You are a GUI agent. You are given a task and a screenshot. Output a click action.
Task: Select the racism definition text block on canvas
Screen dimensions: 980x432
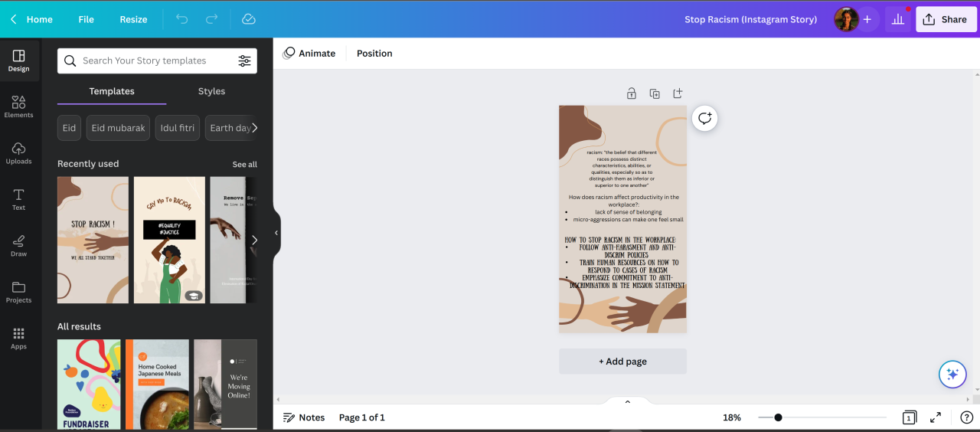622,169
